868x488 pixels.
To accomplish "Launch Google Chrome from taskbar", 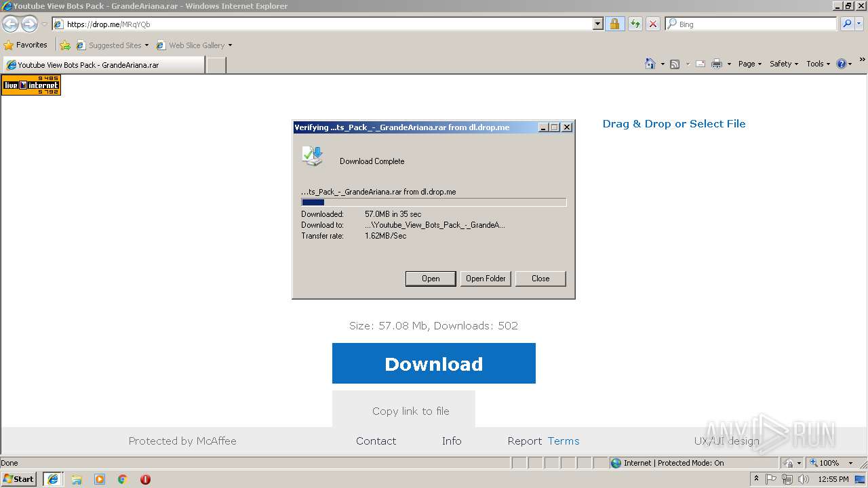I will click(123, 479).
